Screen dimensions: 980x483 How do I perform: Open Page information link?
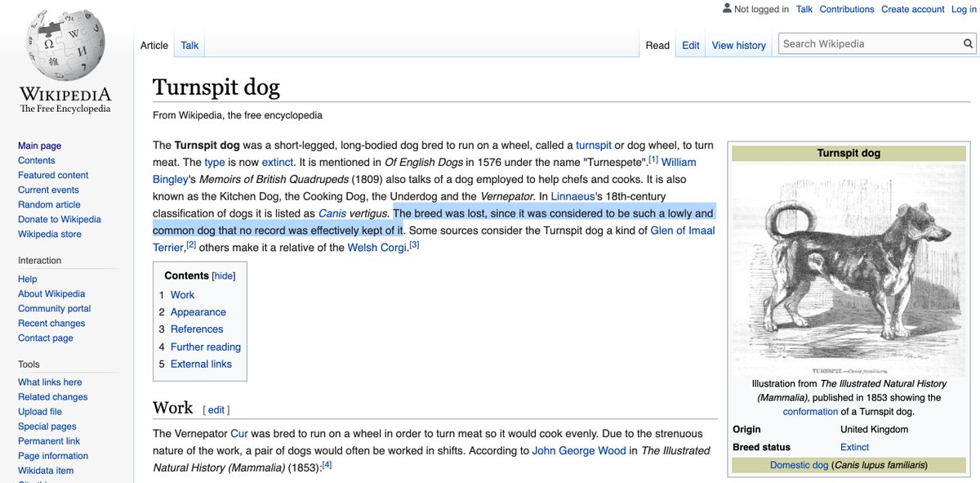click(x=53, y=455)
